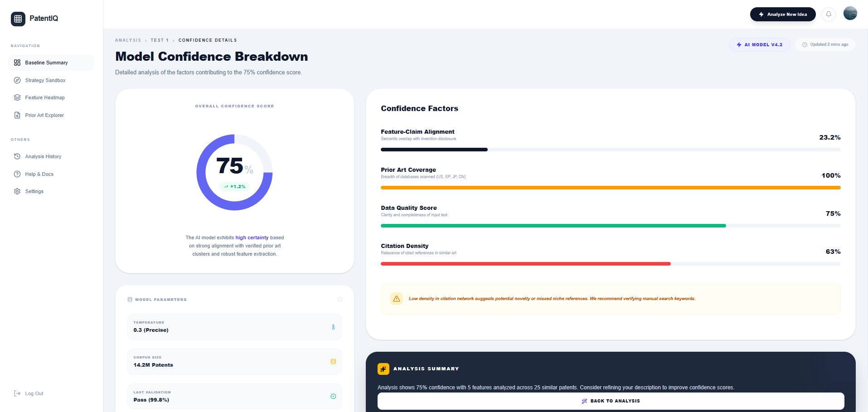Click the Temperature 0.3 (Precise) parameter card
This screenshot has height=412, width=868.
[x=235, y=327]
